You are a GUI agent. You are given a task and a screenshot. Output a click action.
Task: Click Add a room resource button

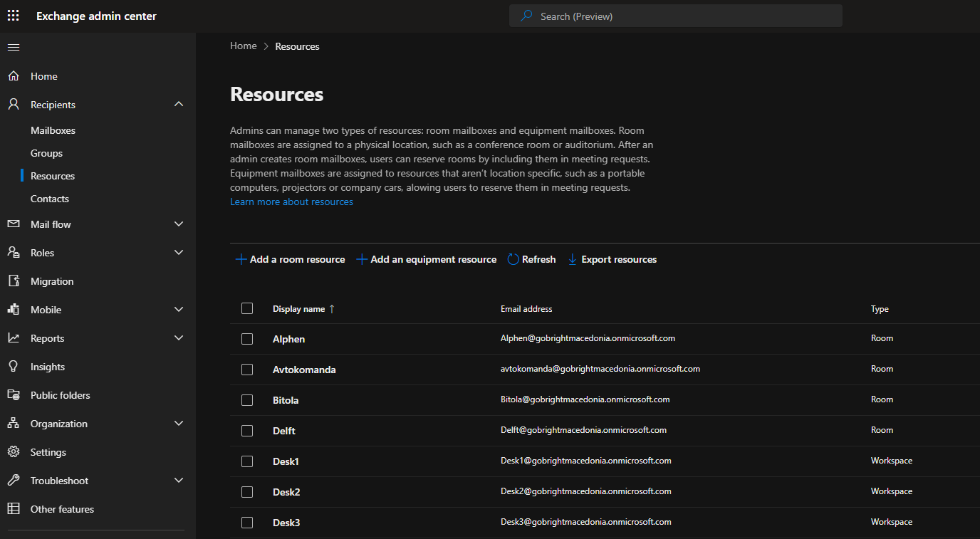(290, 259)
